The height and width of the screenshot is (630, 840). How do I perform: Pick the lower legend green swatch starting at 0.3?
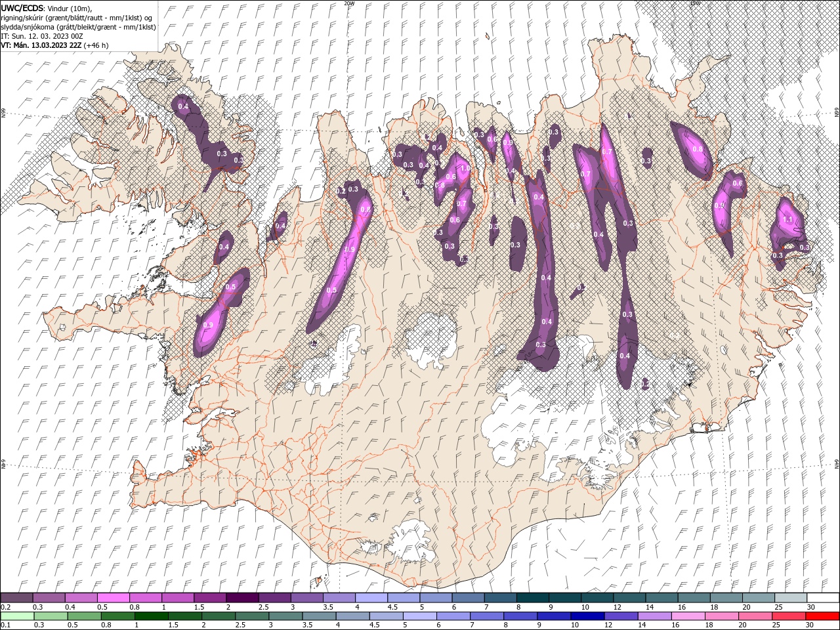(x=51, y=616)
